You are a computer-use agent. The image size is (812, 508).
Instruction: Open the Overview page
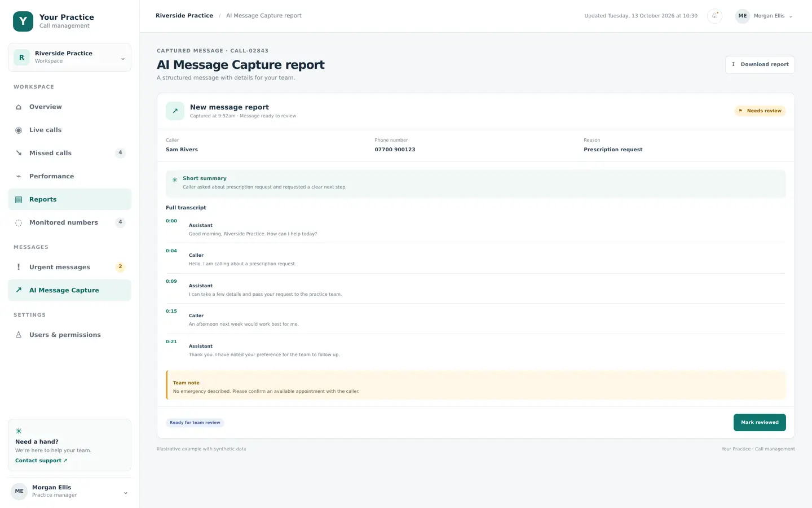[69, 107]
